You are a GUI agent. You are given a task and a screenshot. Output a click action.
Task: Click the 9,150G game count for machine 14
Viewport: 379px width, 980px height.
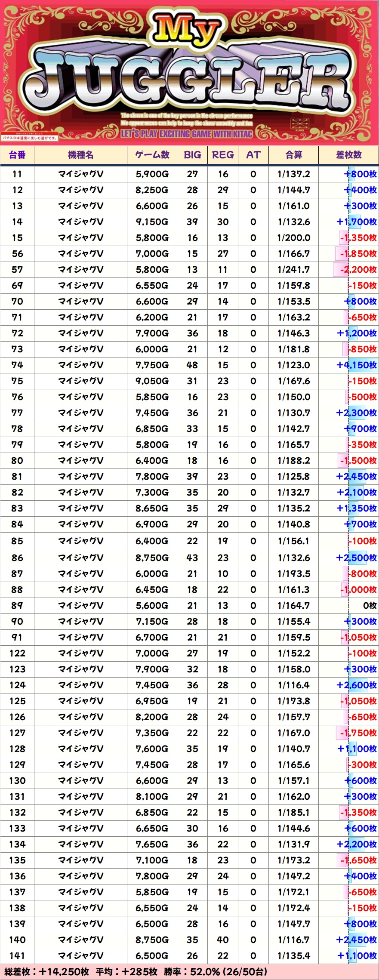(152, 222)
